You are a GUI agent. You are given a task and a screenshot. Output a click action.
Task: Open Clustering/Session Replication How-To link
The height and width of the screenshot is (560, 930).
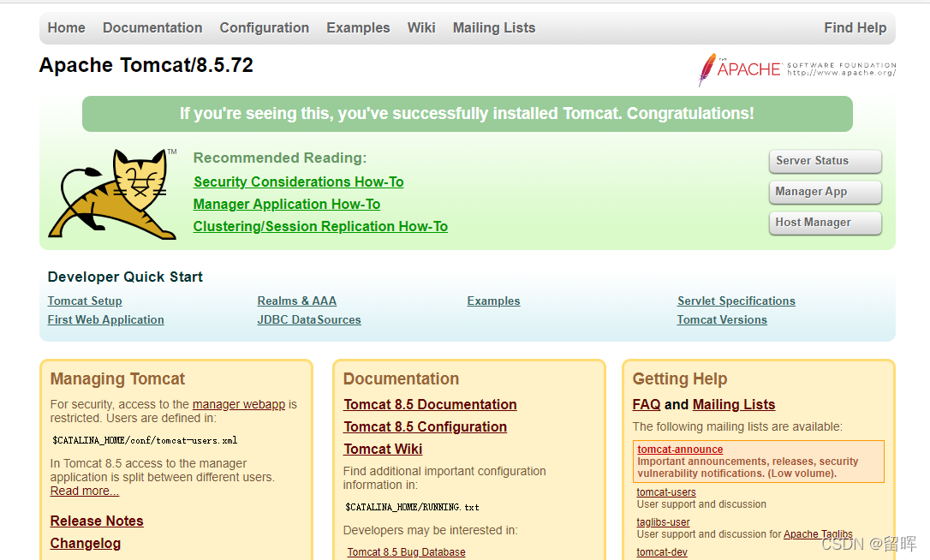click(x=320, y=227)
